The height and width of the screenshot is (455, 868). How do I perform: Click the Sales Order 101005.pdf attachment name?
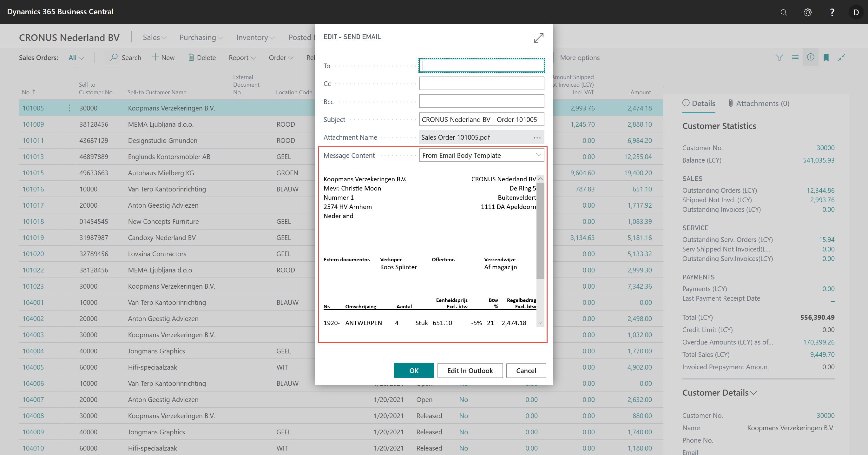coord(456,137)
